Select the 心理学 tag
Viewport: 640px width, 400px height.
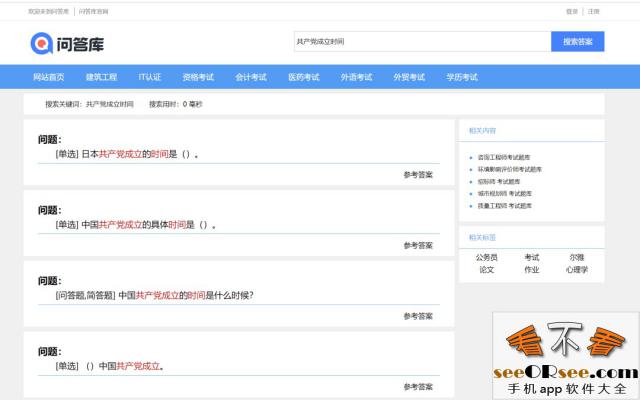pos(577,269)
